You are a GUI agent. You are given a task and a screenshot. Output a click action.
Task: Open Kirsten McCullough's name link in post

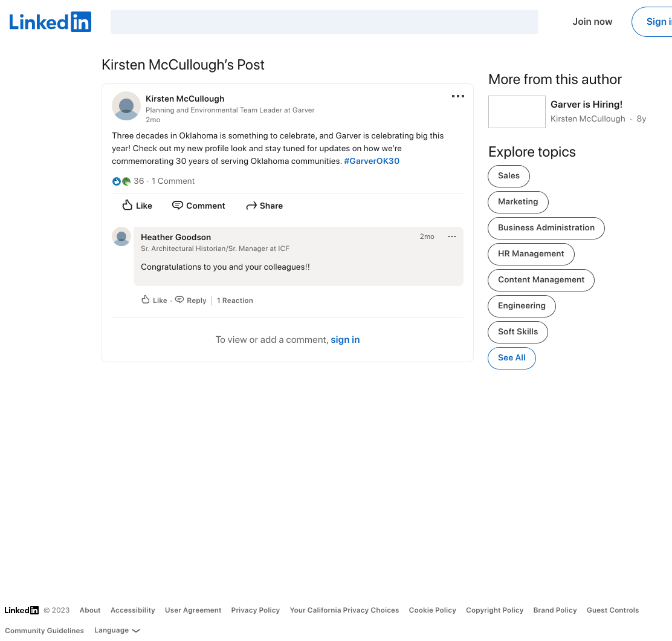tap(185, 99)
